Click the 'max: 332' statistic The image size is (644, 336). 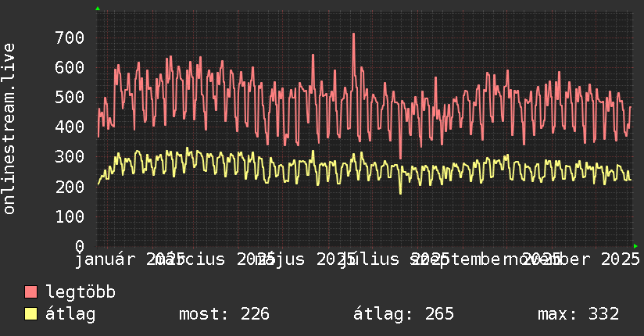[x=578, y=314]
